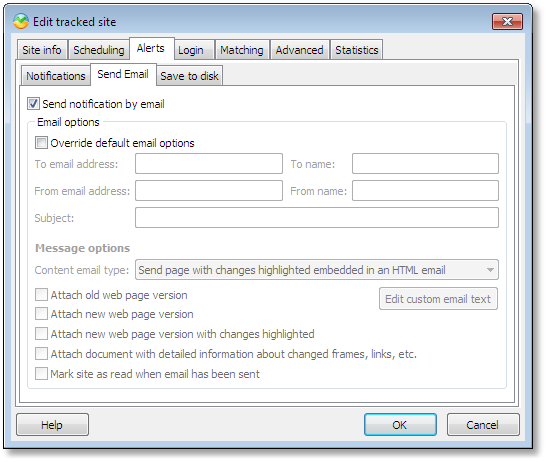This screenshot has height=462, width=546.
Task: Close the Edit tracked site dialog
Action: pyautogui.click(x=507, y=22)
